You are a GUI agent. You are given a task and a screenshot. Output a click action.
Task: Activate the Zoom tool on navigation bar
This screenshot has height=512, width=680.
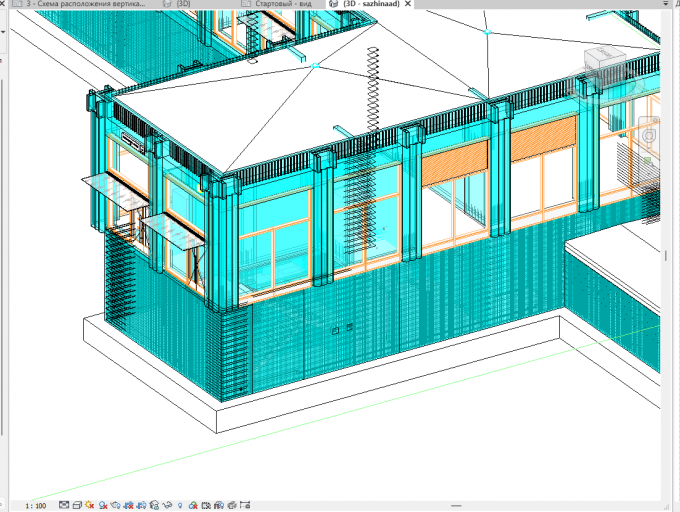pyautogui.click(x=648, y=161)
